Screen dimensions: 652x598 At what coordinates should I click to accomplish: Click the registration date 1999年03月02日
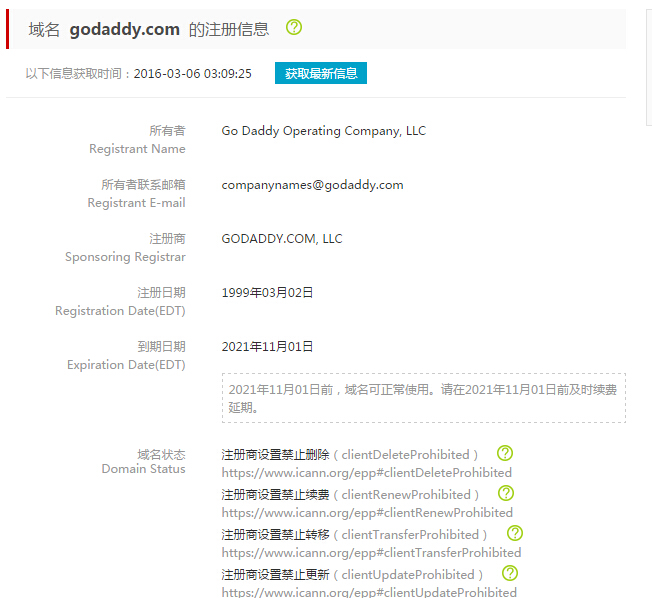267,293
